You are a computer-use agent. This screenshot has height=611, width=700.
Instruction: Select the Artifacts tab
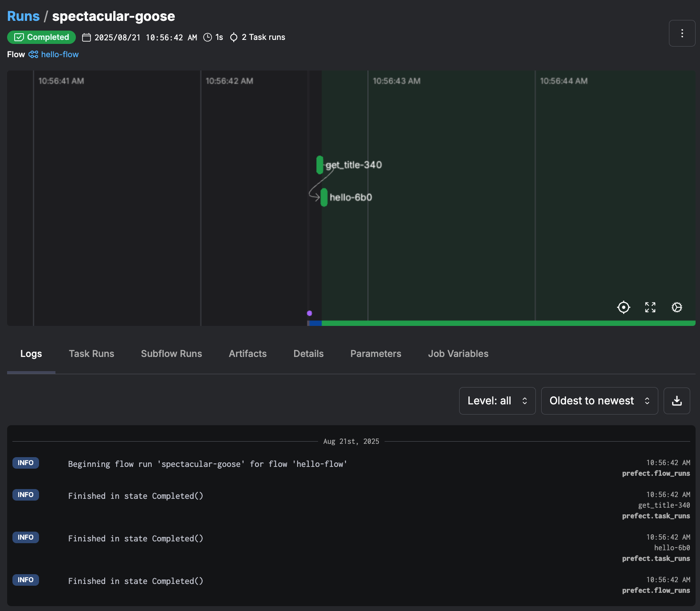pyautogui.click(x=248, y=354)
